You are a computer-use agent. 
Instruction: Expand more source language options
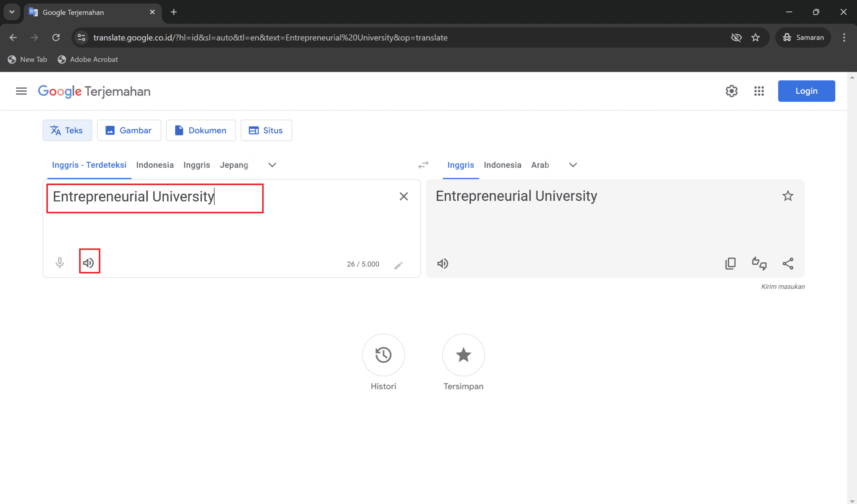272,165
